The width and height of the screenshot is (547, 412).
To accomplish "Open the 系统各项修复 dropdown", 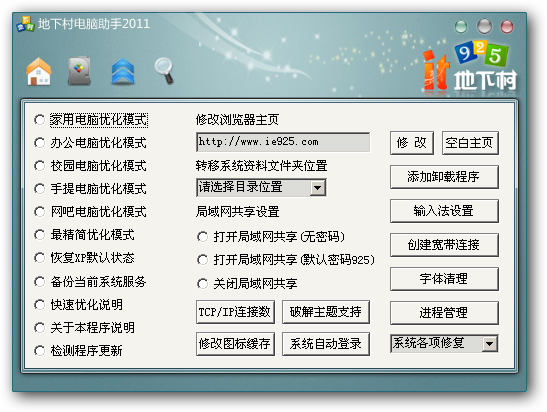I will (x=489, y=344).
